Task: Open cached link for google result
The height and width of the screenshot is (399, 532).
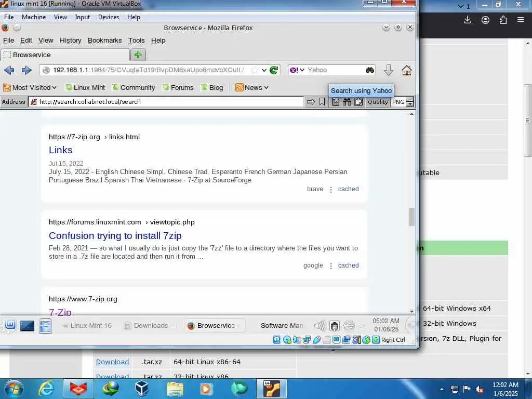Action: coord(348,265)
